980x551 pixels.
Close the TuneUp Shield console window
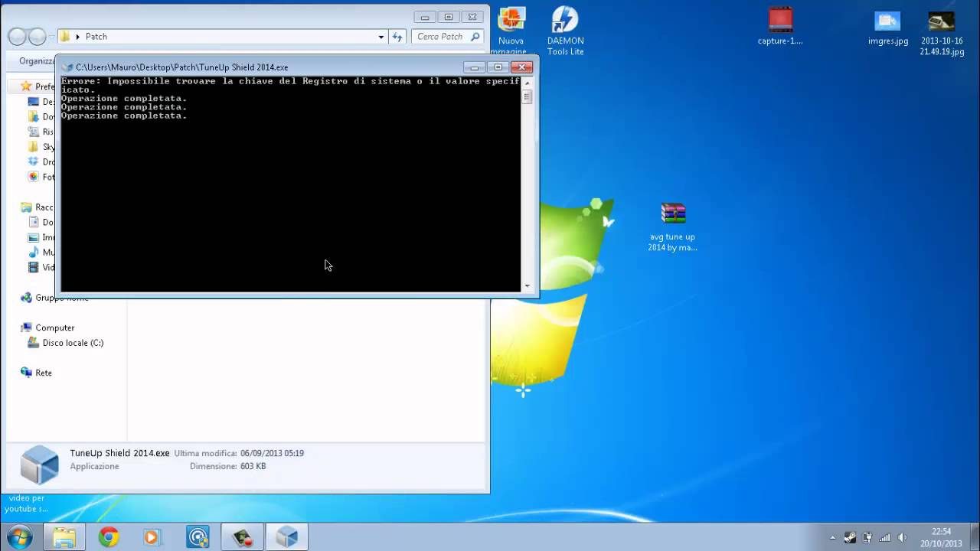(x=521, y=67)
